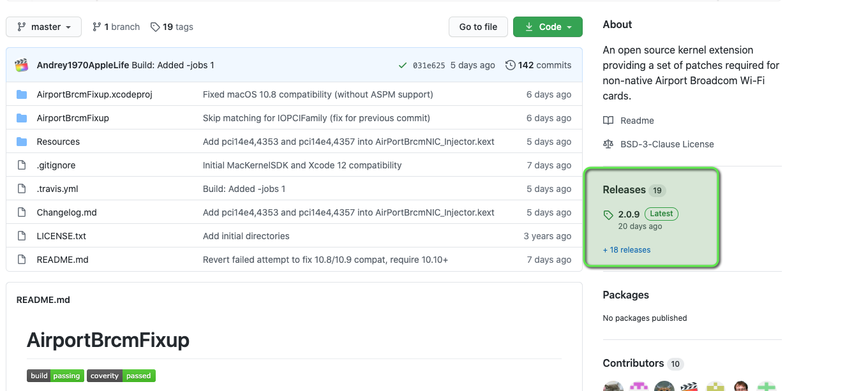The height and width of the screenshot is (391, 868).
Task: Click the Resources folder icon
Action: pyautogui.click(x=22, y=142)
